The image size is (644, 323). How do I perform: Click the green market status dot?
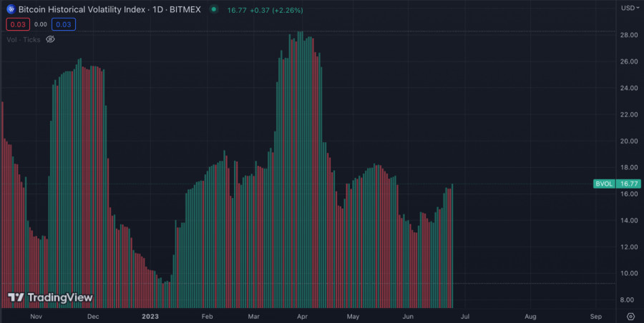(x=215, y=10)
